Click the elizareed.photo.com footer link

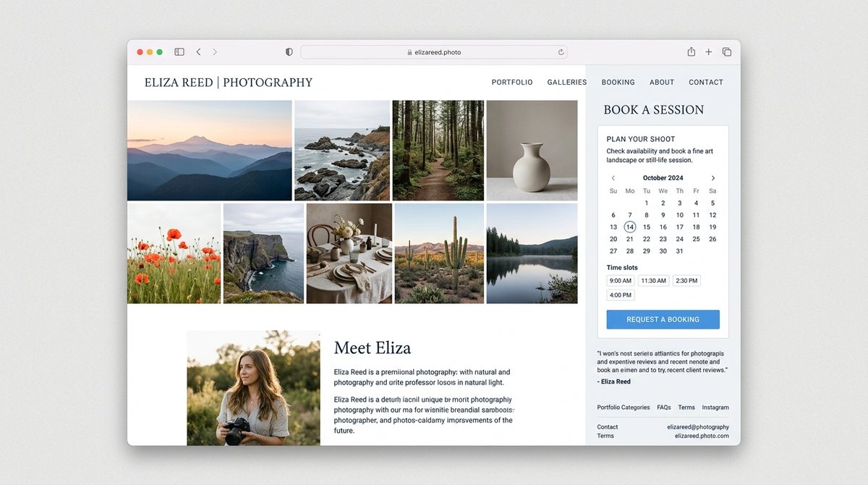[702, 436]
